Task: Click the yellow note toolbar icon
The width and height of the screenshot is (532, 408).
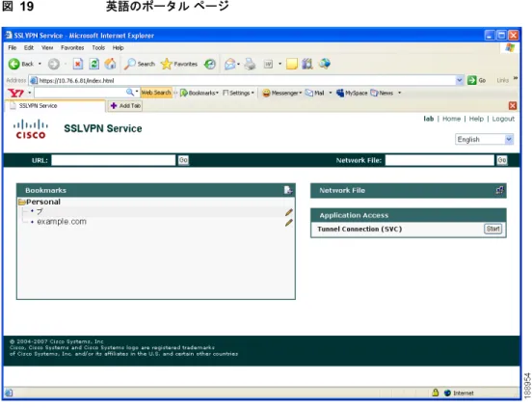Action: click(x=292, y=64)
